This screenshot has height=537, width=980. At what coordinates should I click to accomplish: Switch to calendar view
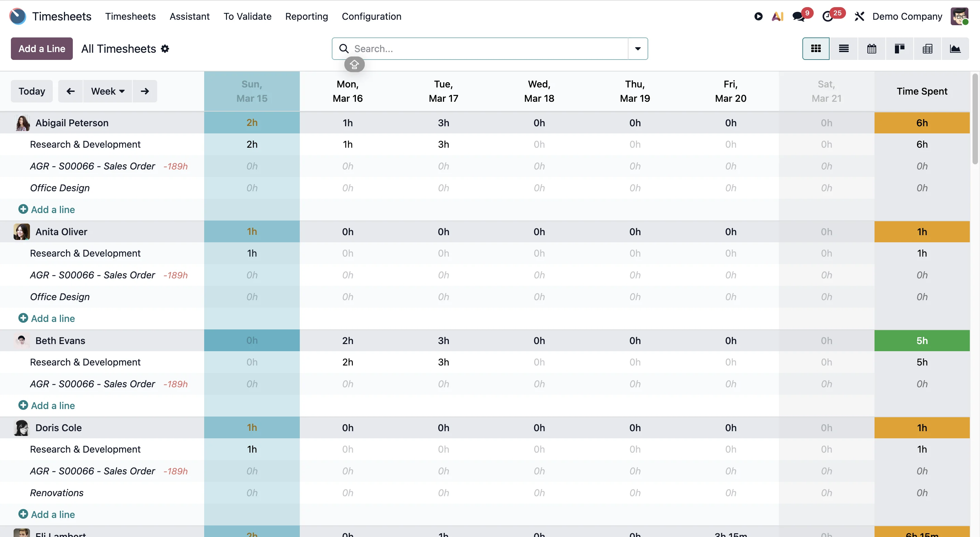click(871, 49)
